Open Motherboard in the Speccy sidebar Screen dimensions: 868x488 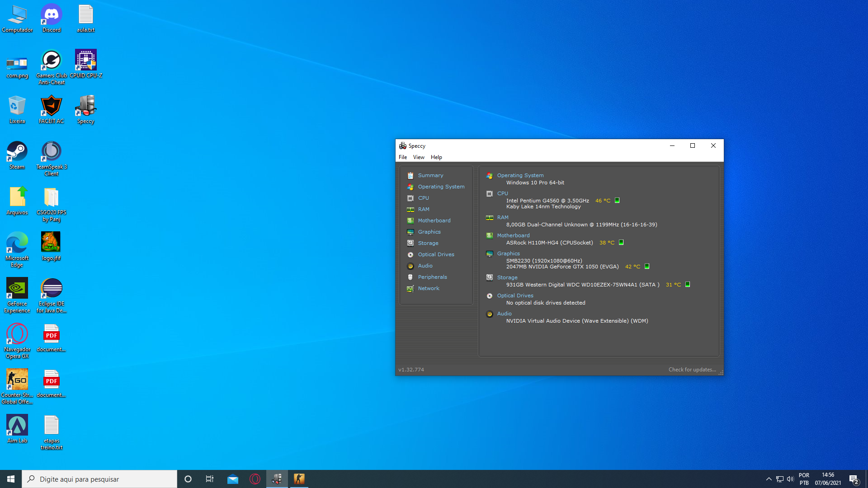pos(434,221)
